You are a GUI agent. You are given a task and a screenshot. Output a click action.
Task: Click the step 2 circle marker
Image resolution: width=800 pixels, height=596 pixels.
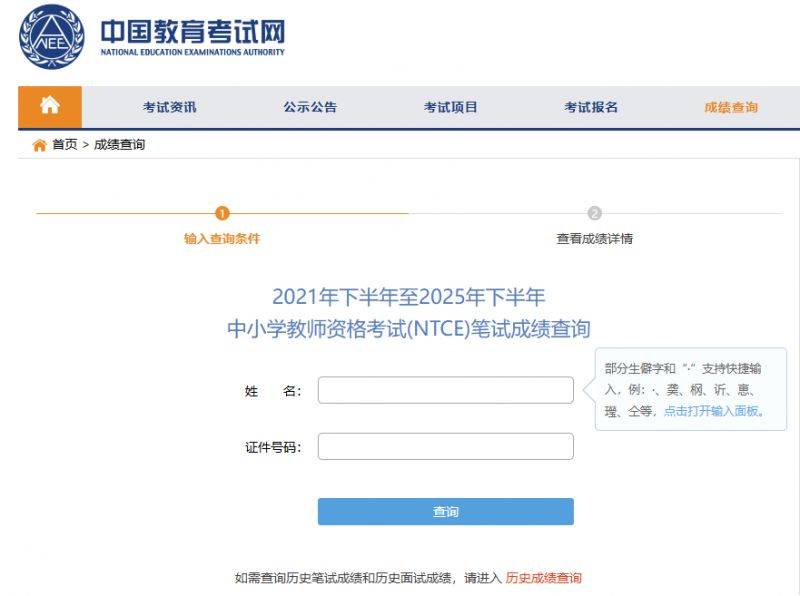point(594,213)
